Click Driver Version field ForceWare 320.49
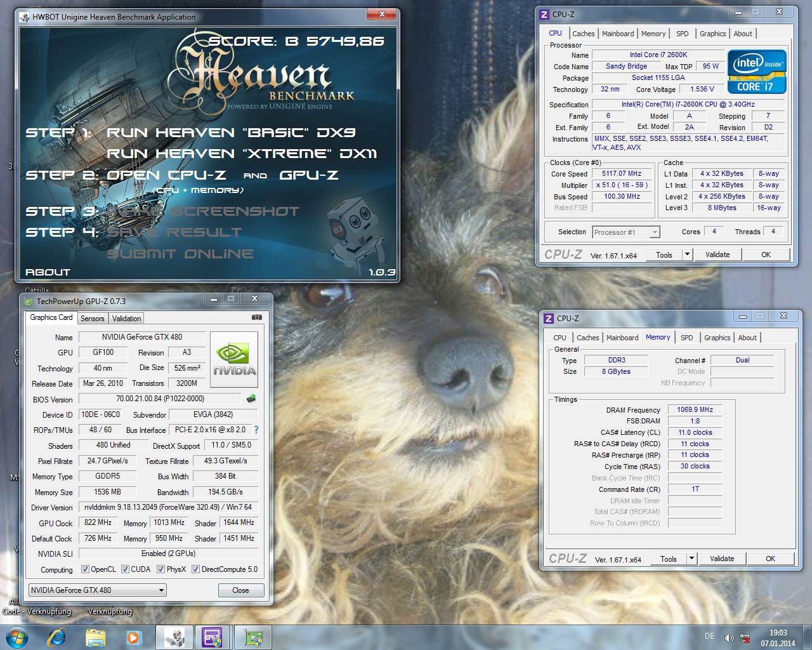 click(x=168, y=507)
